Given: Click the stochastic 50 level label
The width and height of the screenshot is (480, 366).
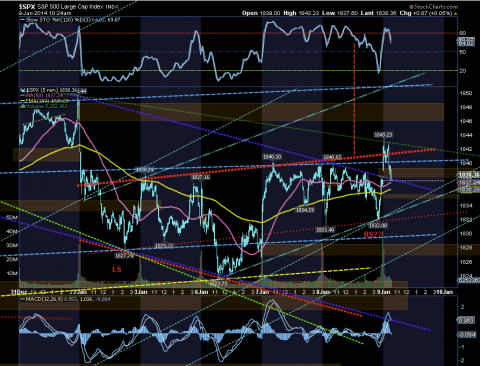Looking at the screenshot, I should click(463, 52).
